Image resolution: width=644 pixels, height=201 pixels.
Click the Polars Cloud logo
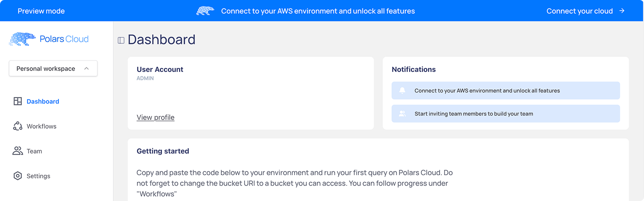(49, 39)
